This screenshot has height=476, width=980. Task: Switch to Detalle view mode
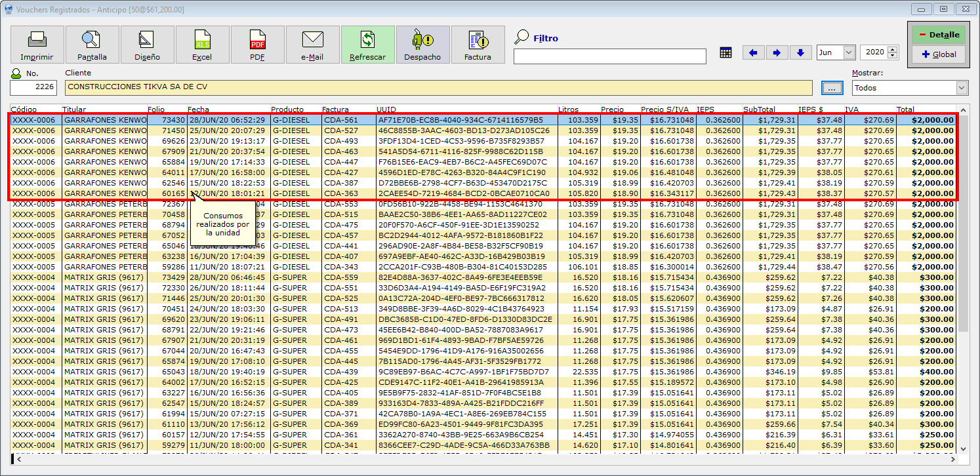pos(939,35)
